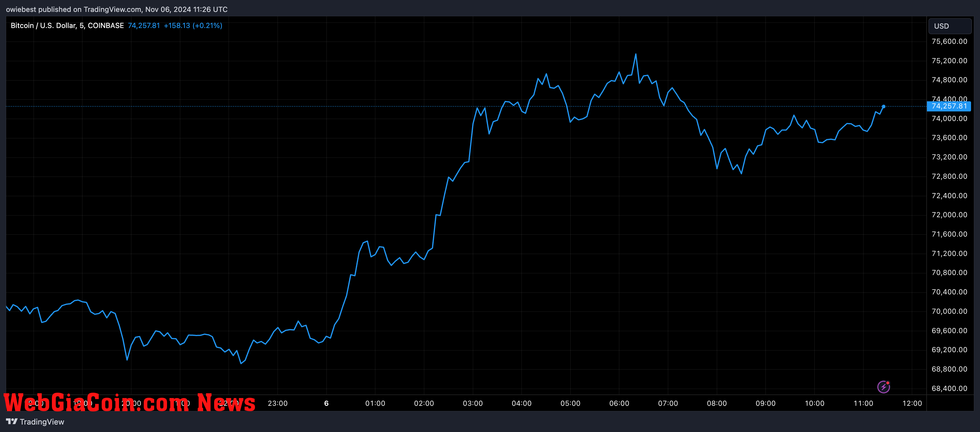This screenshot has width=980, height=432.
Task: Click the 74,000.00 price axis label
Action: point(949,119)
